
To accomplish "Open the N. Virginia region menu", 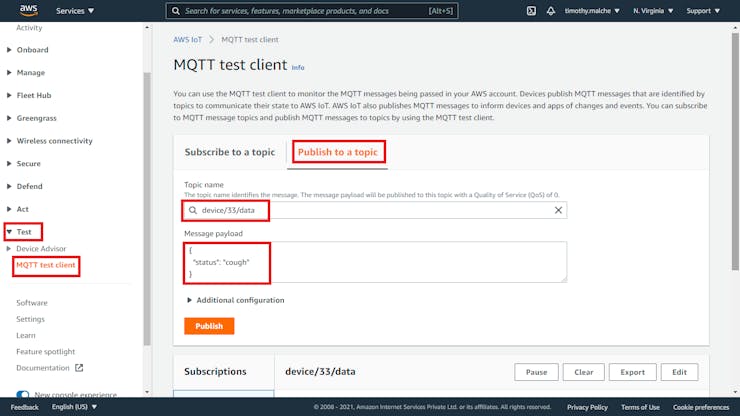I will [653, 11].
